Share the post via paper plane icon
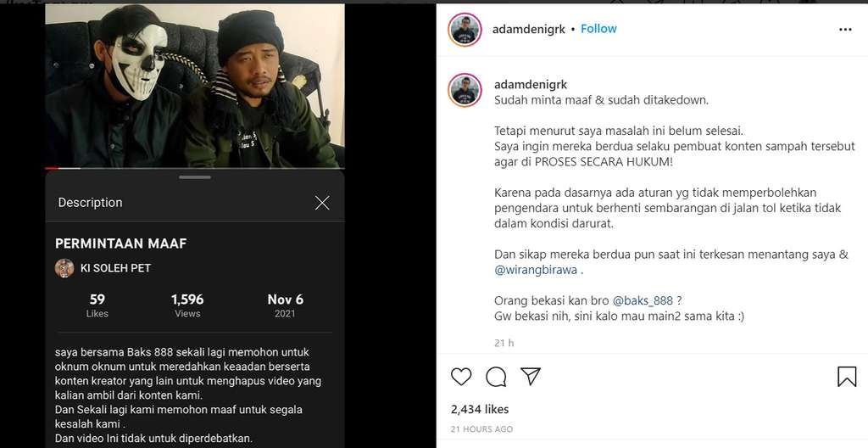Viewport: 868px width, 448px height. coord(531,377)
